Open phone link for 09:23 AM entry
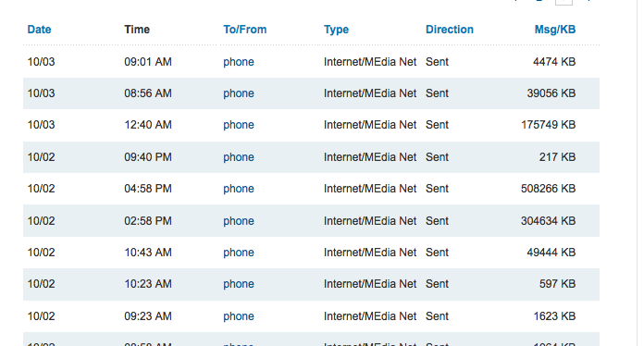The width and height of the screenshot is (644, 346). [239, 316]
